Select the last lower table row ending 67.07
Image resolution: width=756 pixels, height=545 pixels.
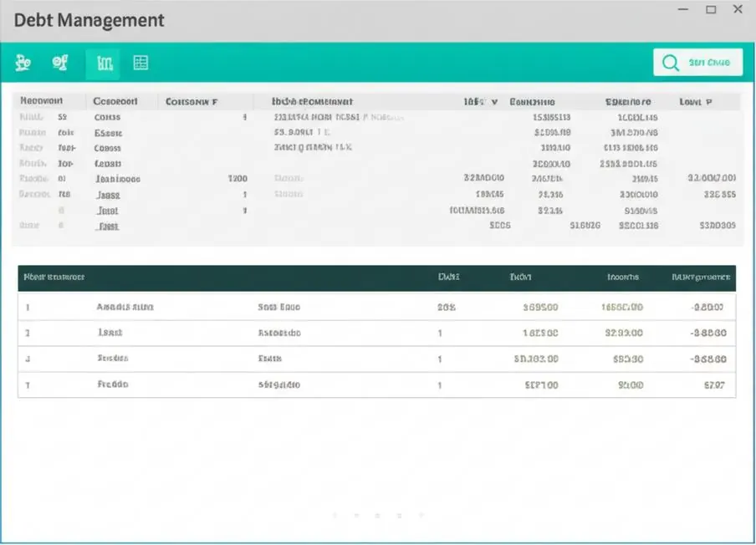pos(377,385)
